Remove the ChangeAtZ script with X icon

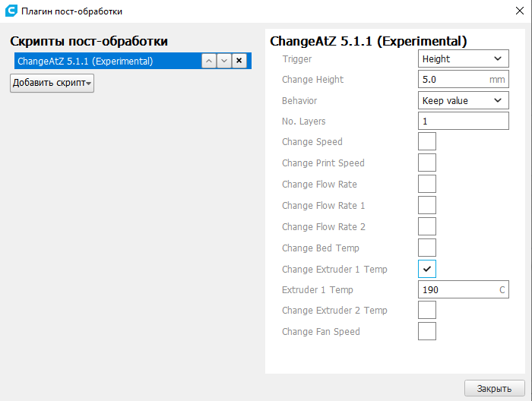239,62
